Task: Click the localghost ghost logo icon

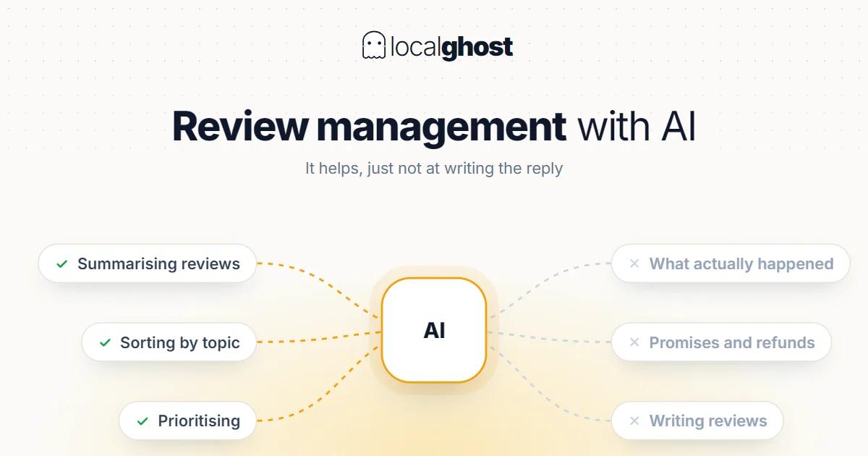Action: [373, 46]
